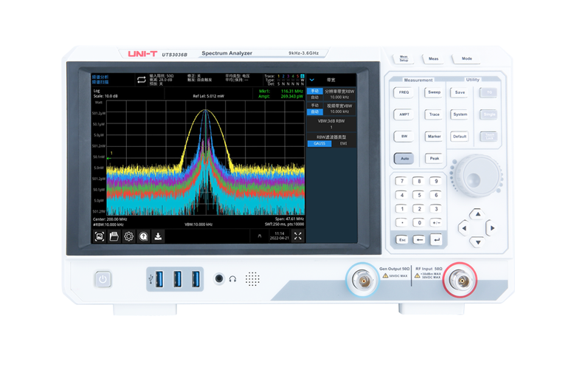The image size is (588, 367).
Task: Select GAUSS as RBW filter type
Action: click(x=319, y=143)
